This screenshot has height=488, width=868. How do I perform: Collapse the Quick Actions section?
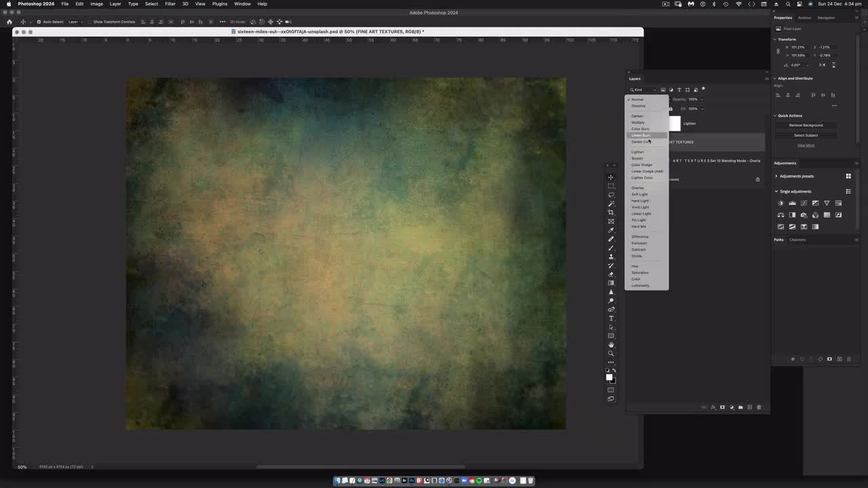[x=775, y=115]
